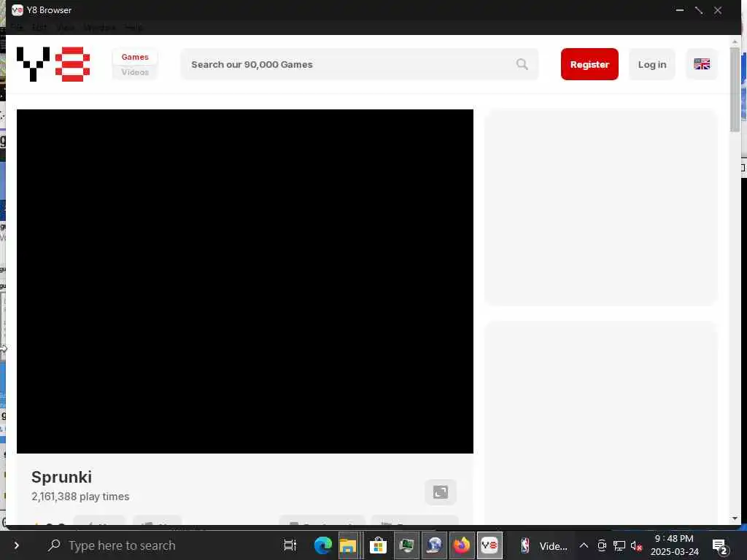Image resolution: width=747 pixels, height=560 pixels.
Task: Switch to the Videos tab
Action: click(135, 72)
